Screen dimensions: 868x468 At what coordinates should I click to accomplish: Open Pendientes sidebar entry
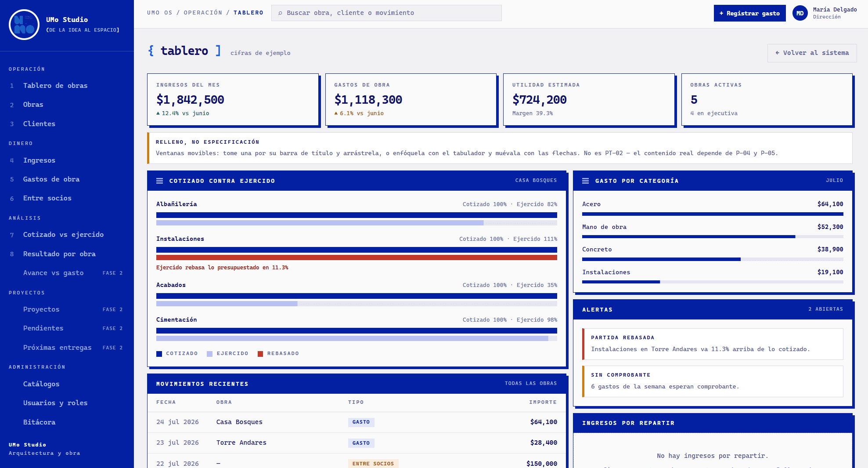pyautogui.click(x=67, y=328)
